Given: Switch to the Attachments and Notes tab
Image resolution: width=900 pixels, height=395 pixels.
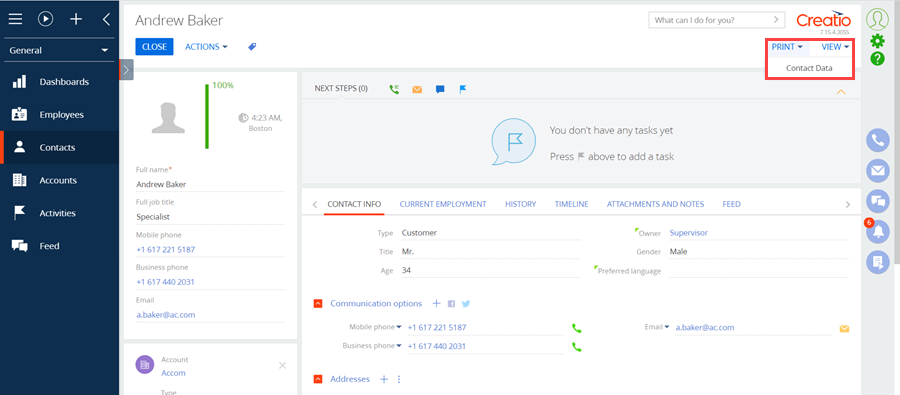Looking at the screenshot, I should pyautogui.click(x=655, y=204).
